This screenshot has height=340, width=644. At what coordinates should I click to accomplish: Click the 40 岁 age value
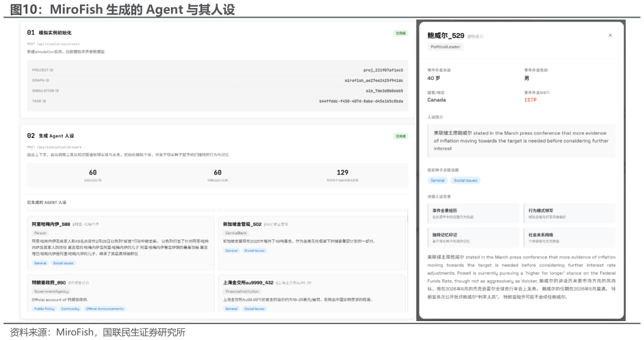coord(434,78)
